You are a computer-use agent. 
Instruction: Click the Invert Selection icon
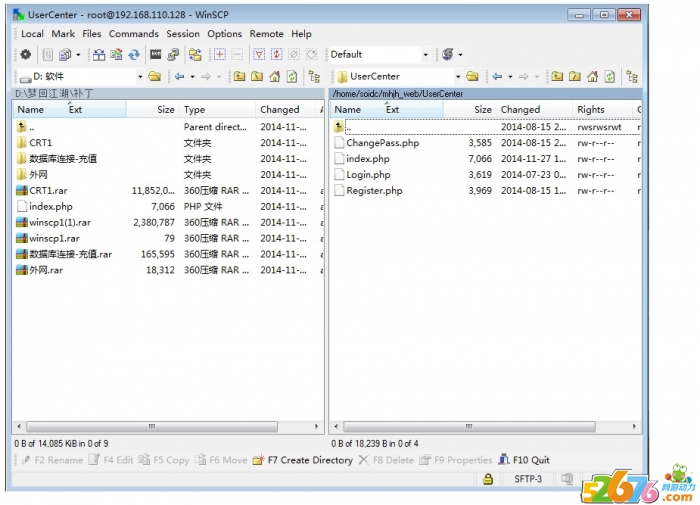click(x=277, y=54)
